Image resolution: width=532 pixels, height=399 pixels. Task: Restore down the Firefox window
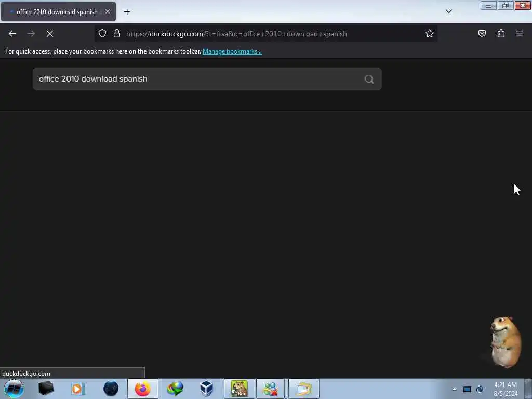pos(505,6)
